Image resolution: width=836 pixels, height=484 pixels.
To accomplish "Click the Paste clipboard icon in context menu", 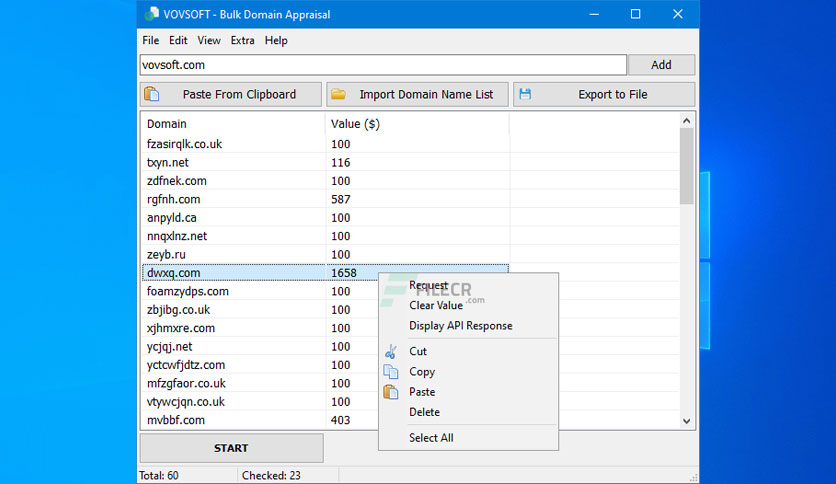I will click(391, 392).
